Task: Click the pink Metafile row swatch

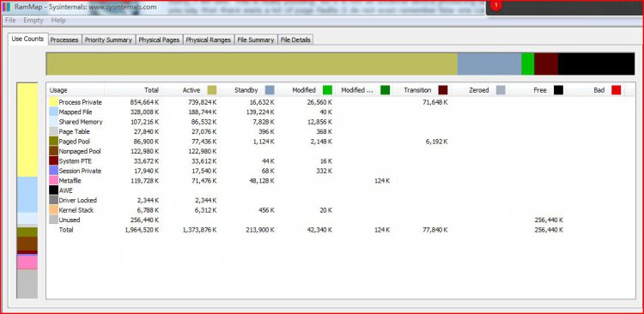Action: click(53, 180)
